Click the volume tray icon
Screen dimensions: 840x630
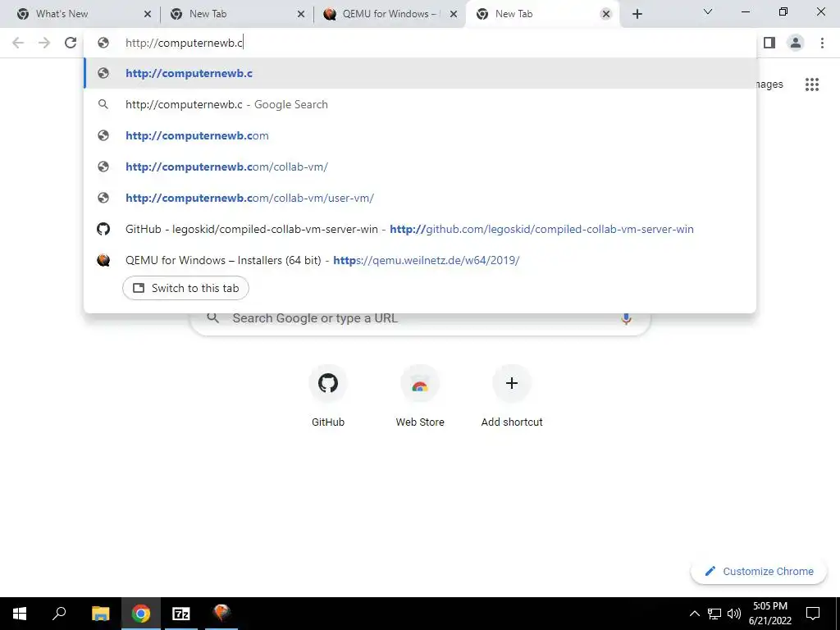click(734, 614)
